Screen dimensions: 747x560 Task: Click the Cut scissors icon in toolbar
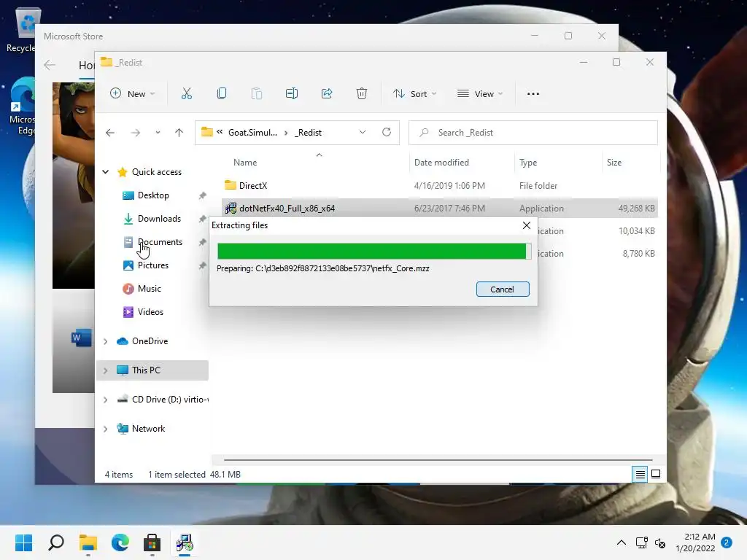point(186,94)
